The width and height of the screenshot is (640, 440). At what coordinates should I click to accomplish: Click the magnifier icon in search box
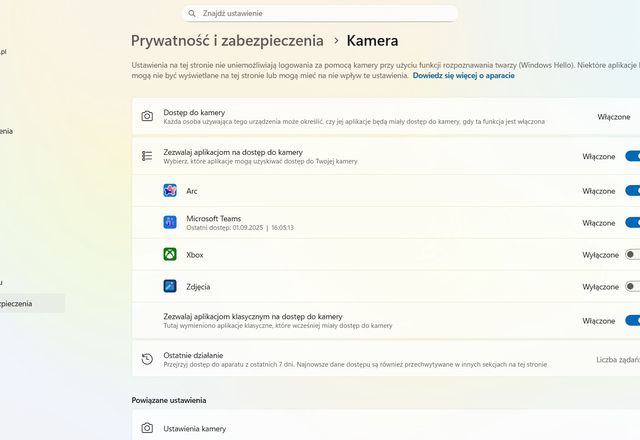coord(192,13)
